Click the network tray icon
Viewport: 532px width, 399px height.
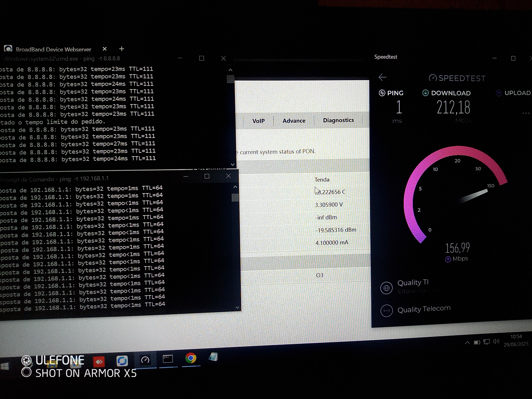tap(487, 342)
